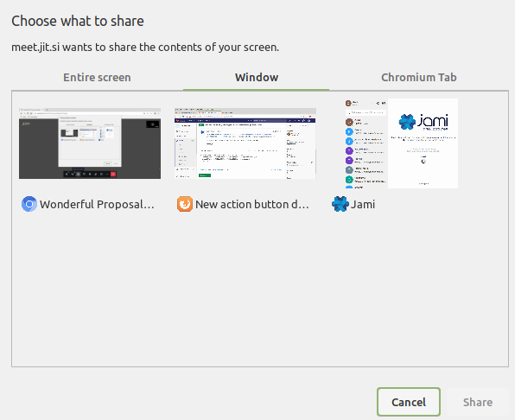Cancel the screen sharing dialog

[x=409, y=402]
